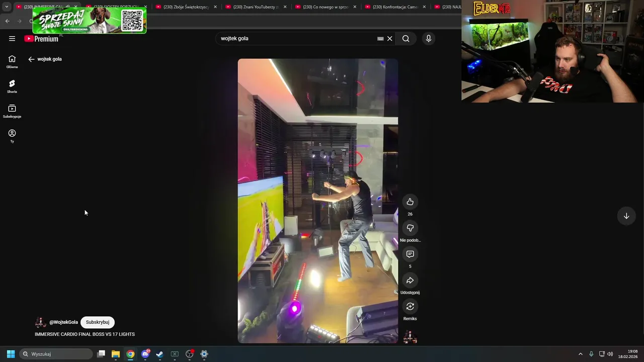644x362 pixels.
Task: Open the network tray icon
Action: [x=602, y=354]
